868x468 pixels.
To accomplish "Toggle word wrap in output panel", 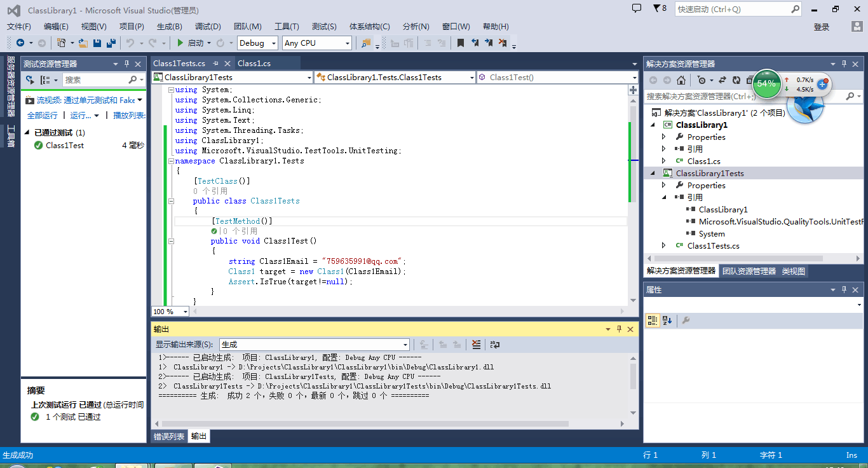I will (x=494, y=344).
